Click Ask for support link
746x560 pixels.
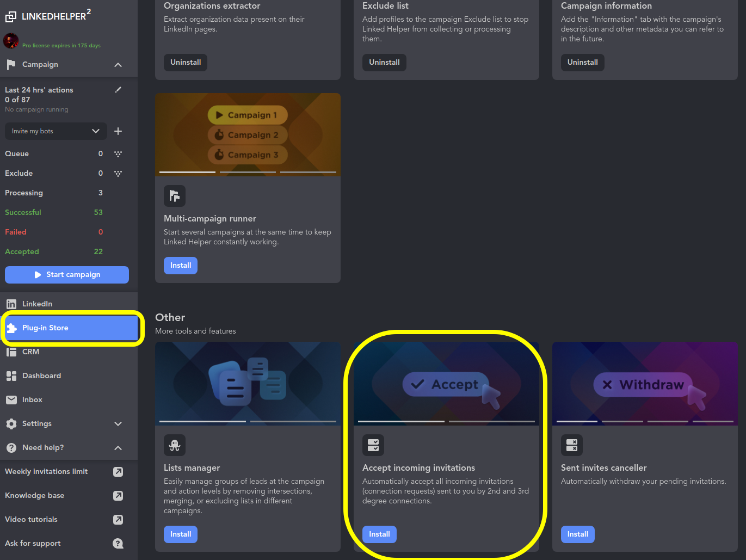pos(33,544)
